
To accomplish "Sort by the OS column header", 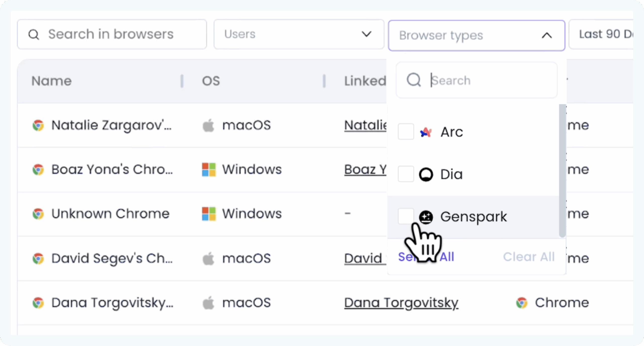I will [211, 81].
